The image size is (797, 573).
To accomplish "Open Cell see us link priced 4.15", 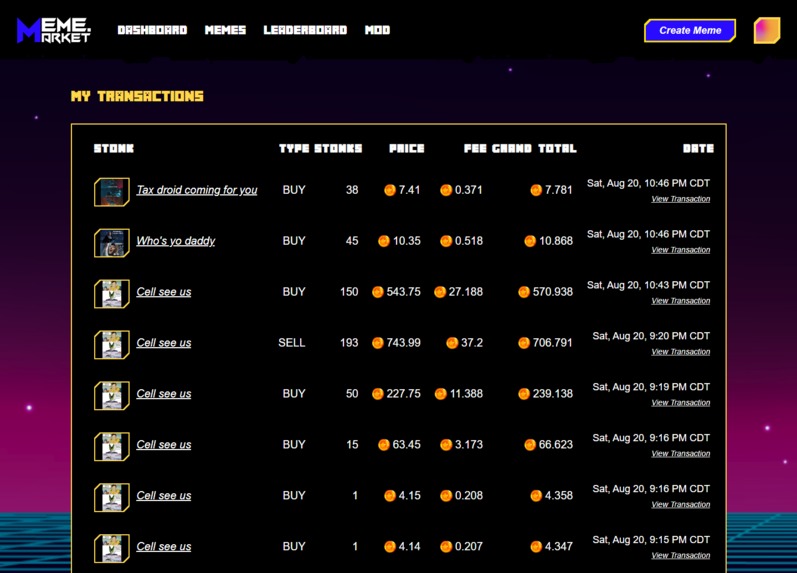I will click(x=164, y=495).
